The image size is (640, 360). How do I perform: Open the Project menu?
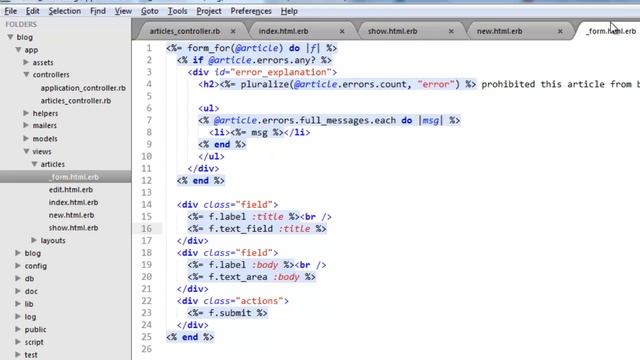pyautogui.click(x=209, y=11)
